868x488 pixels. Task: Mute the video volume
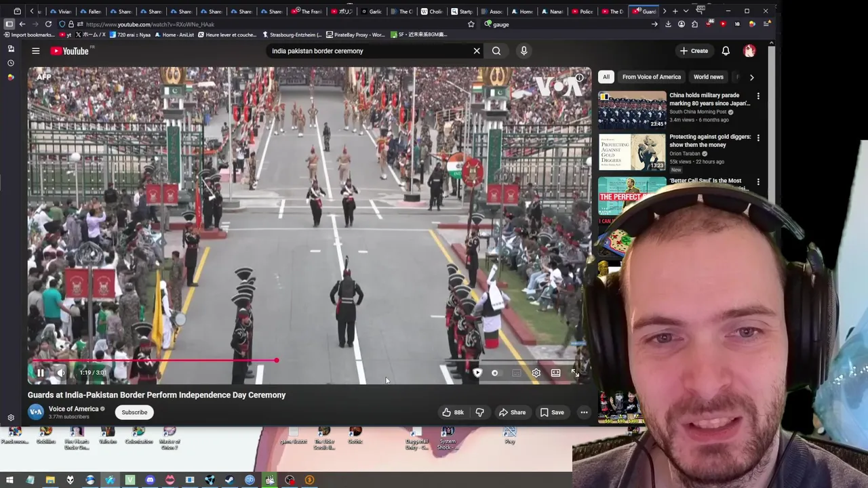click(x=61, y=373)
